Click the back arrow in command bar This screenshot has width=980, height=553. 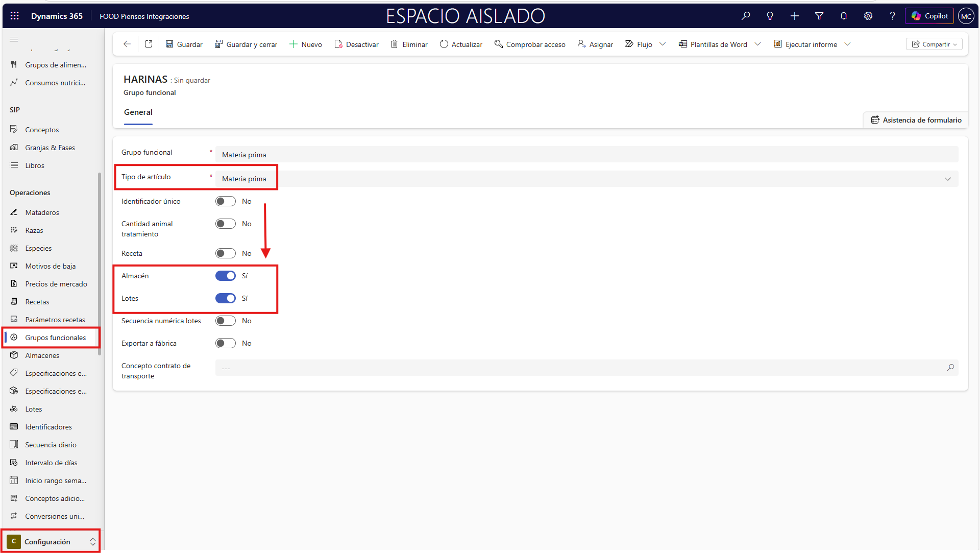(127, 44)
